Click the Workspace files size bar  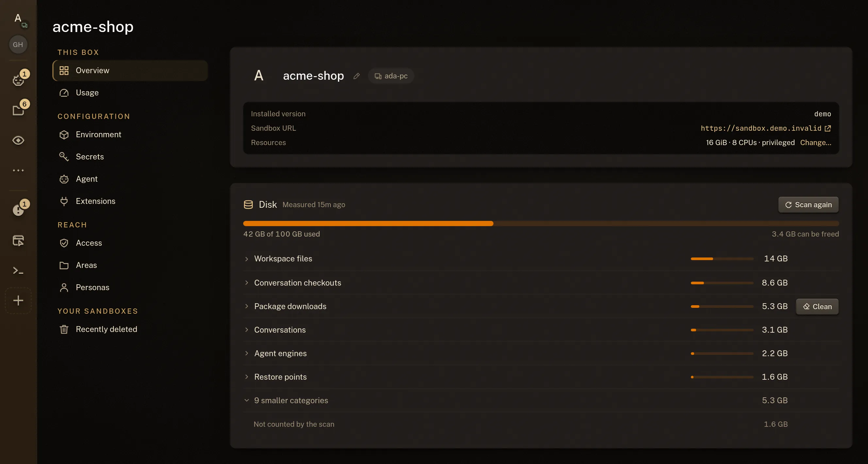(722, 259)
